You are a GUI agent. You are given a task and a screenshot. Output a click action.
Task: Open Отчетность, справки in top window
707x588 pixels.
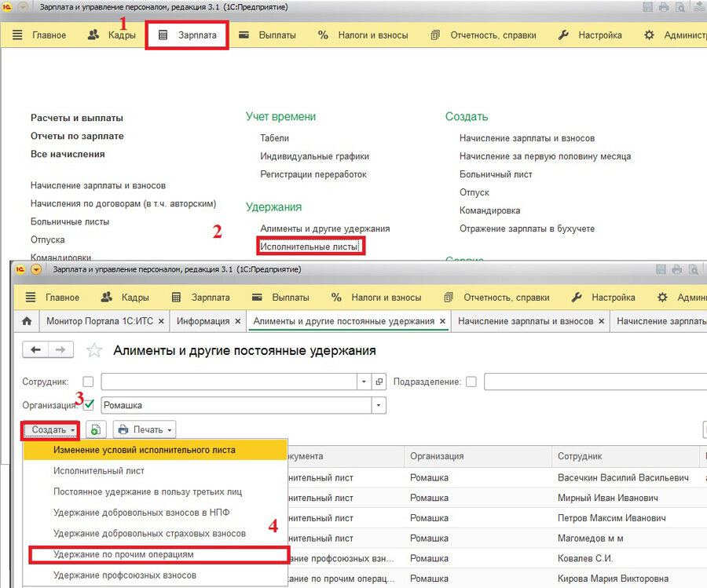click(x=483, y=35)
